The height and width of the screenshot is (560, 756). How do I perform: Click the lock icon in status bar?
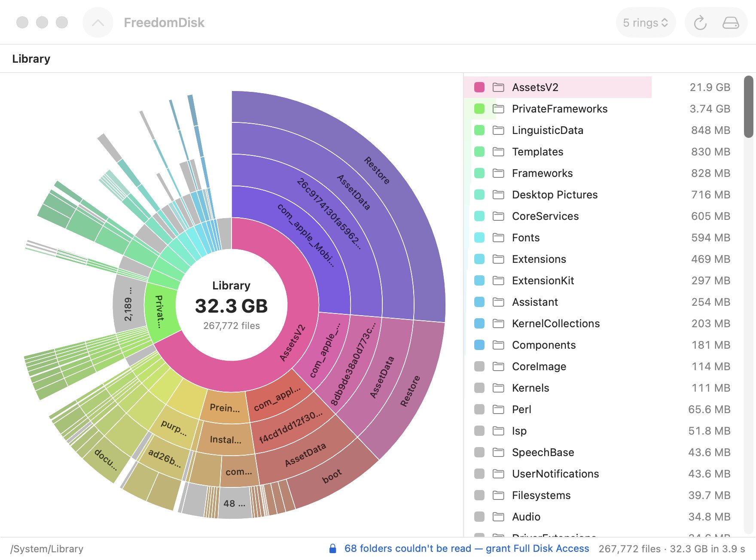[332, 548]
